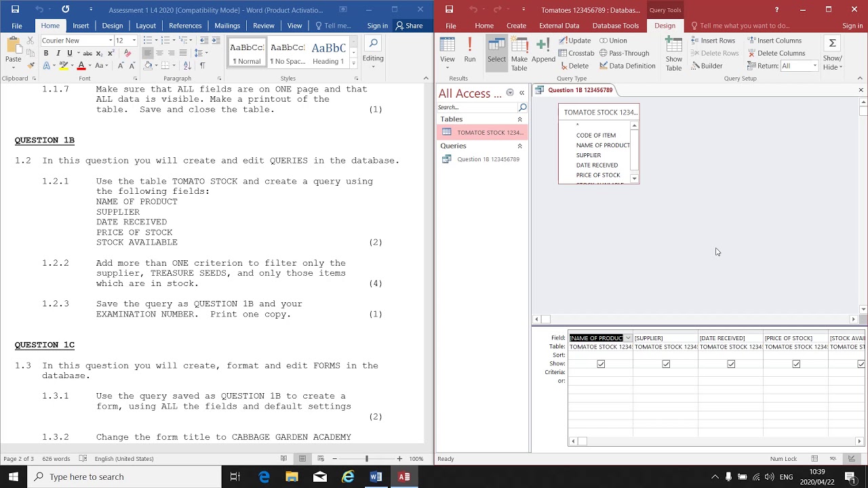Uncheck Show for SUPPLIER column
Viewport: 868px width, 488px height.
tap(666, 364)
